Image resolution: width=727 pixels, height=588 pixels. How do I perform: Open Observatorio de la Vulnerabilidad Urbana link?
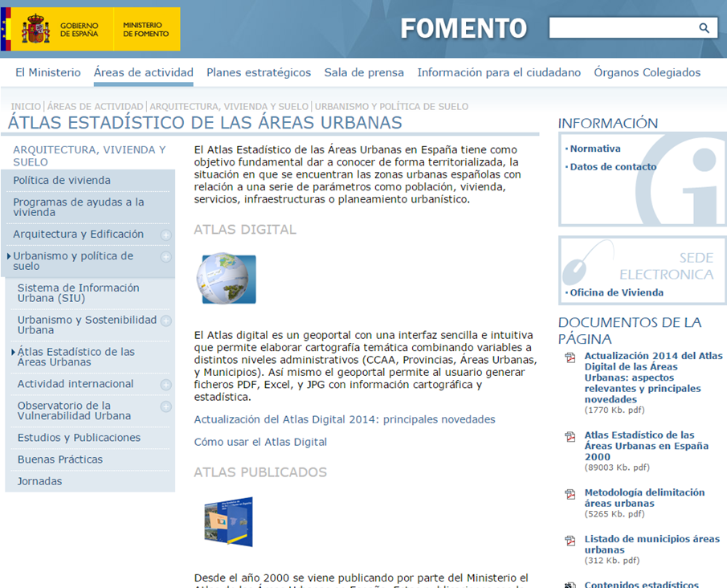click(74, 410)
